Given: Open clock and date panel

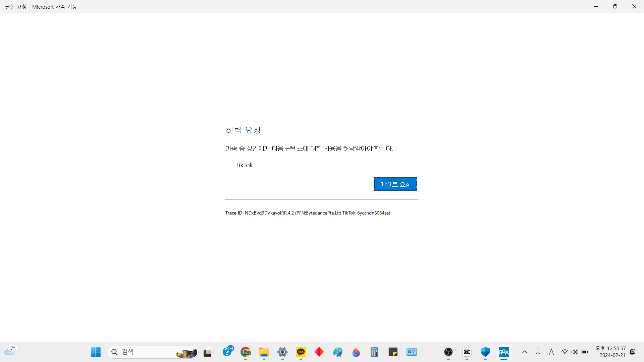Looking at the screenshot, I should coord(610,352).
